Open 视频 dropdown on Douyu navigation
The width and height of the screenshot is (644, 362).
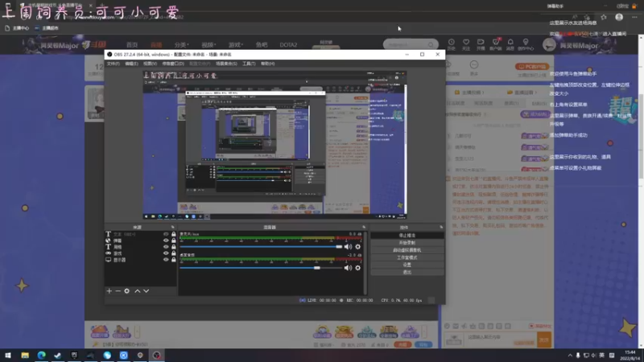pyautogui.click(x=208, y=45)
